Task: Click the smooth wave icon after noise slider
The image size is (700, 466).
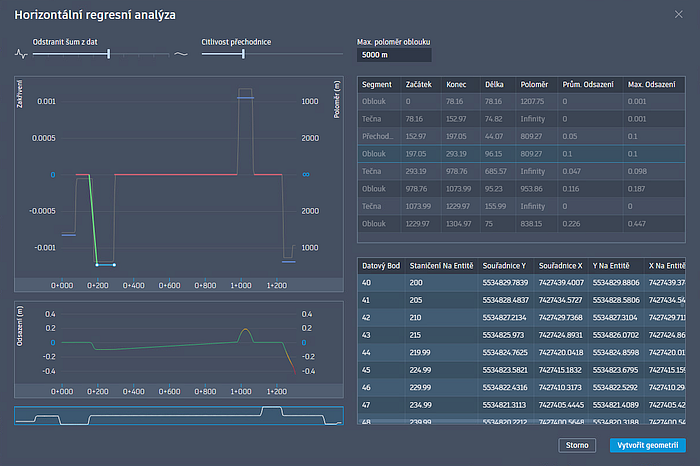Action: coord(181,54)
